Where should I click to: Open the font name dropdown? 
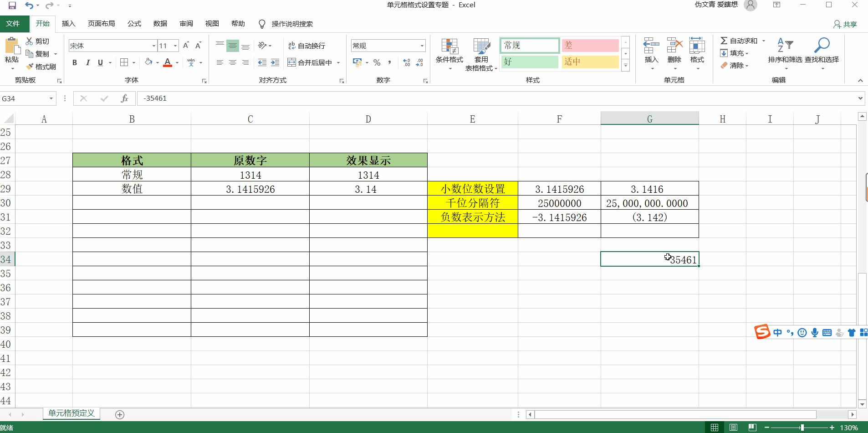(153, 46)
